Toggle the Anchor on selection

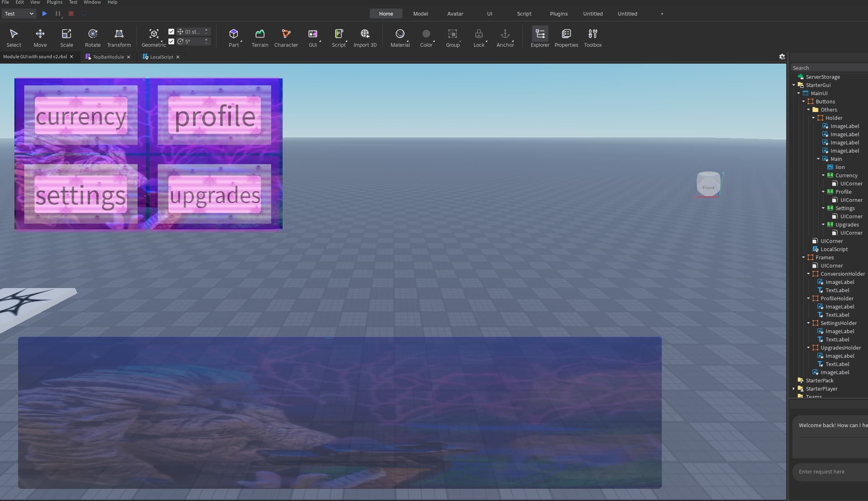click(x=505, y=37)
